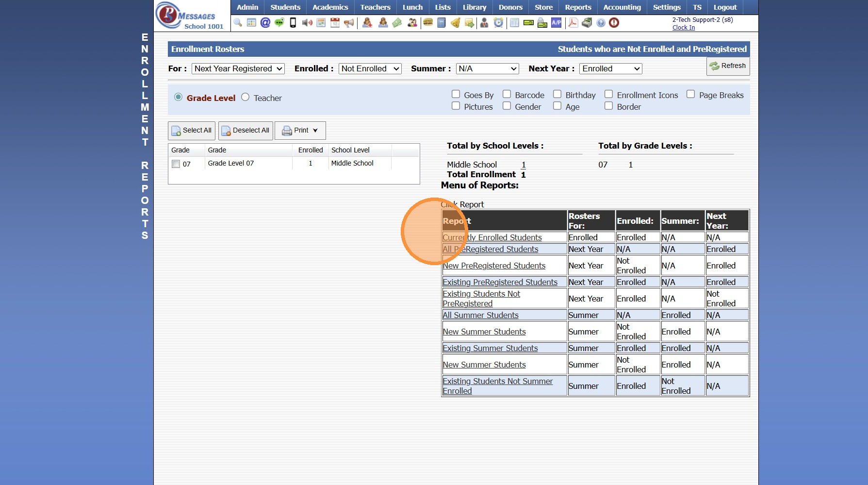
Task: Enable the Pictures checkbox
Action: click(456, 106)
